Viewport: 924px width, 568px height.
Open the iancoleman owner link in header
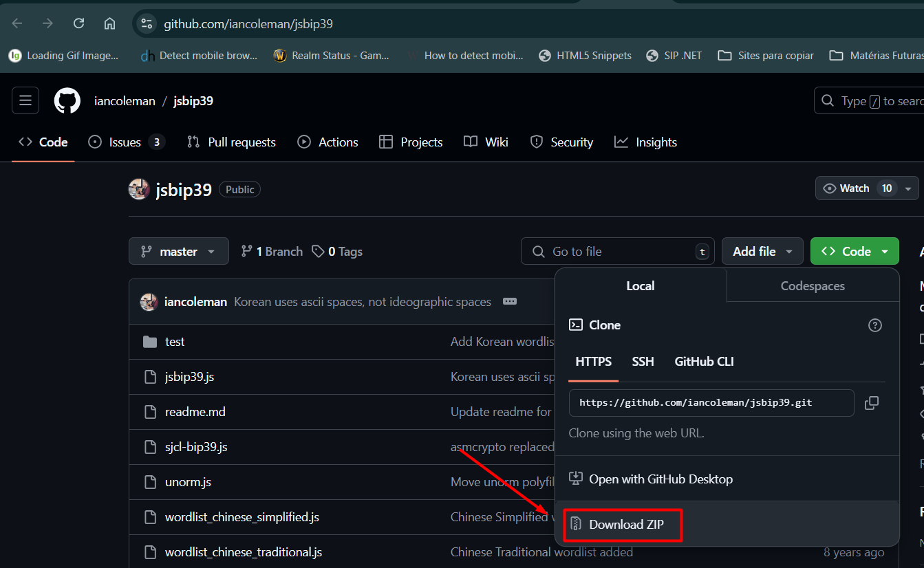[x=125, y=101]
